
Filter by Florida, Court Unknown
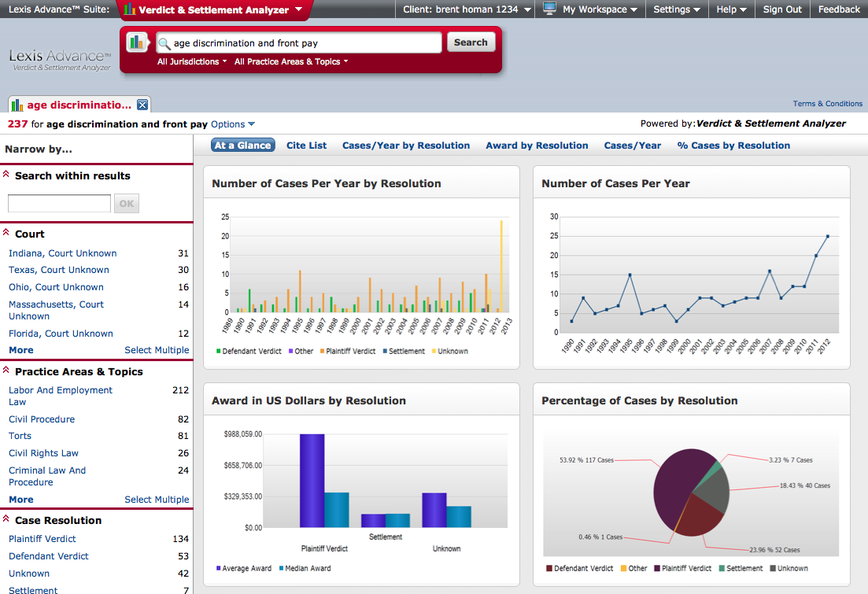pos(61,334)
